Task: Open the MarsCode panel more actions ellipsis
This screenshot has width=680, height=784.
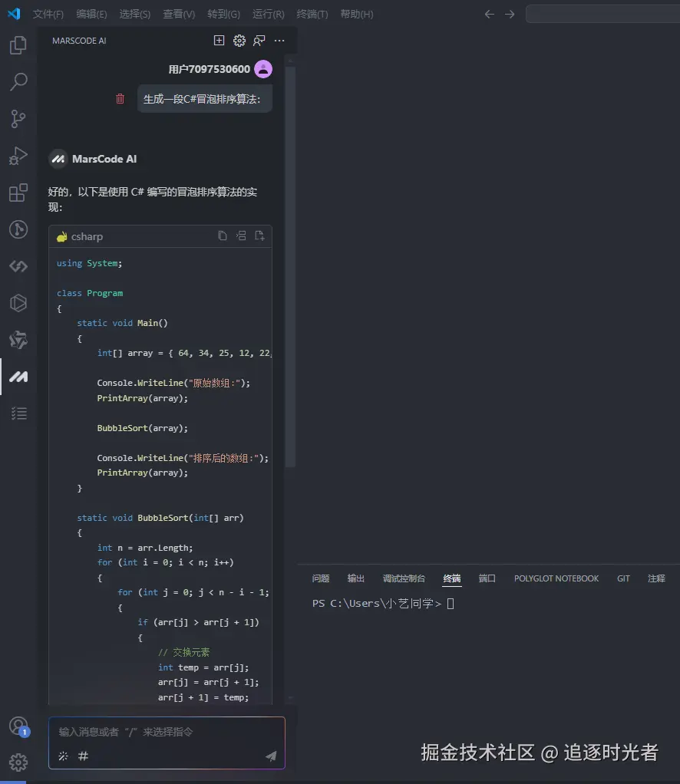Action: pyautogui.click(x=279, y=41)
